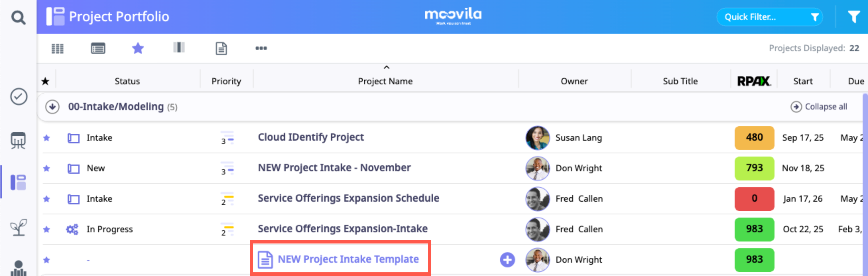This screenshot has height=276, width=868.
Task: Click the Owner column header
Action: [574, 81]
